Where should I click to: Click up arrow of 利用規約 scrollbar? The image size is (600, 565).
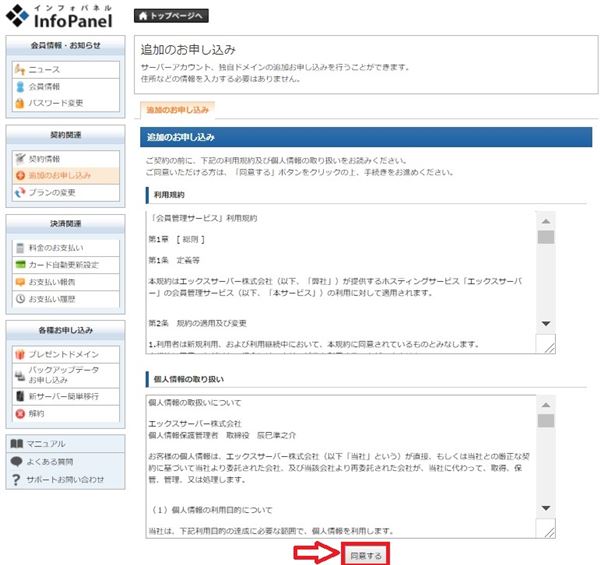coord(546,221)
